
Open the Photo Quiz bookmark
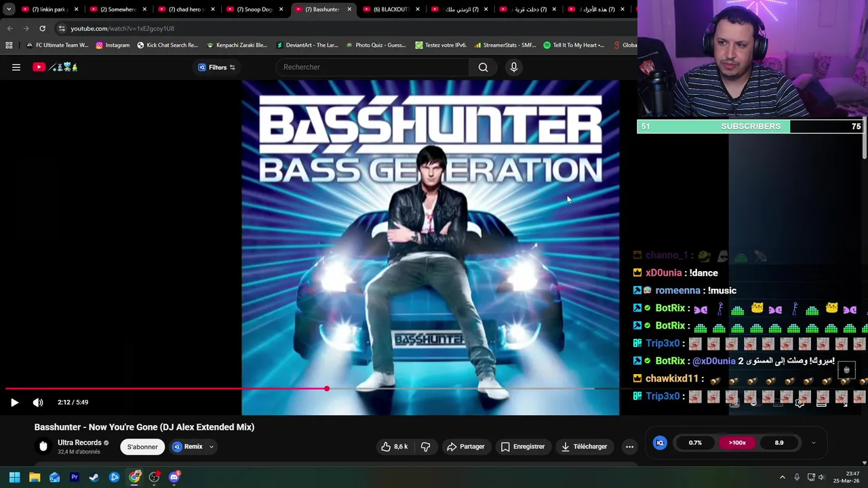coord(376,45)
